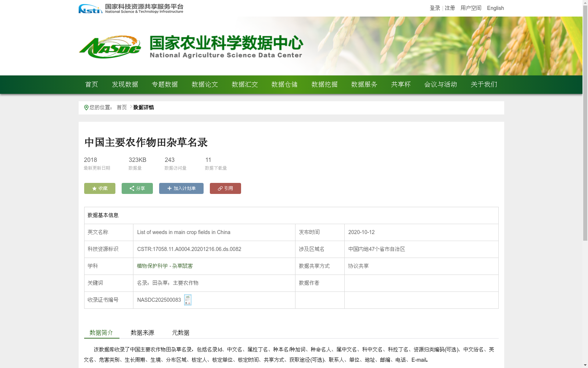Click the scrollbar up arrow

pos(585,3)
